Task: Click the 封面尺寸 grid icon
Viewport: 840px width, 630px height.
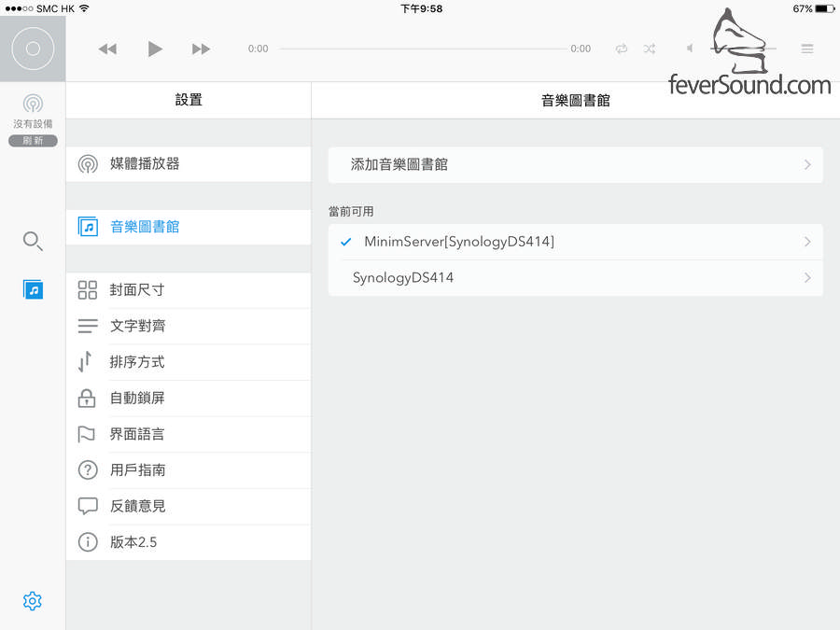Action: [88, 290]
